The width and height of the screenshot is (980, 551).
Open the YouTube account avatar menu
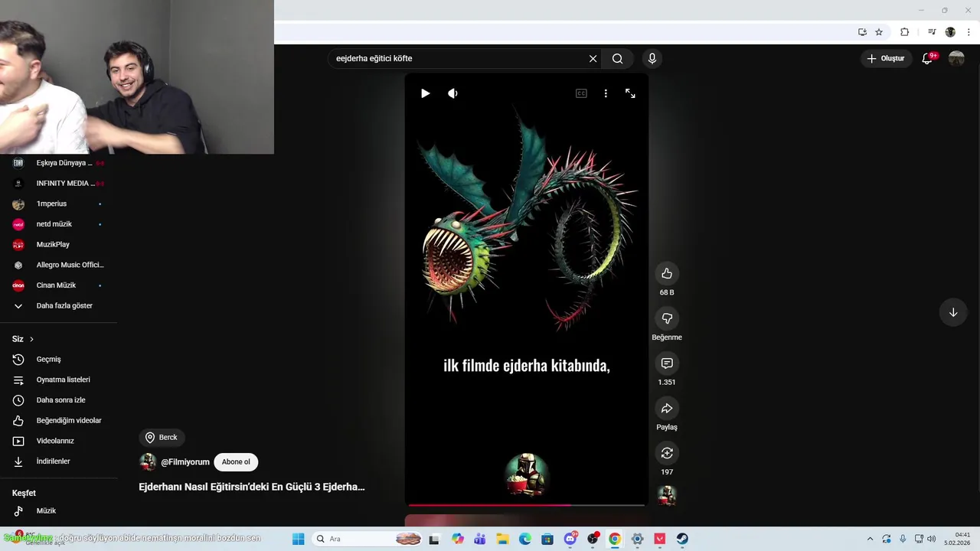956,58
